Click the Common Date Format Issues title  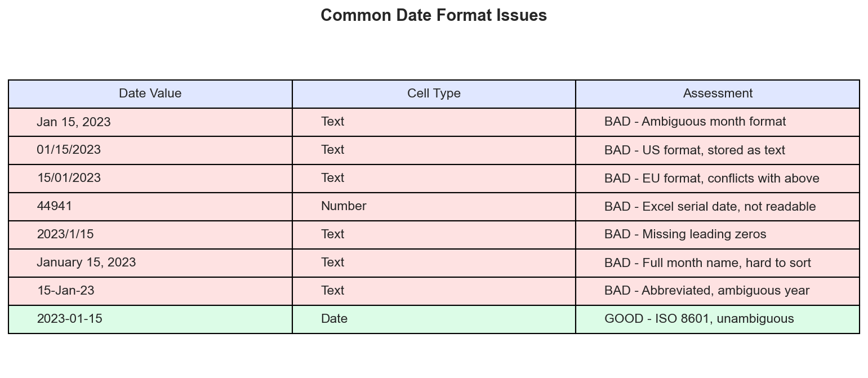pyautogui.click(x=434, y=16)
